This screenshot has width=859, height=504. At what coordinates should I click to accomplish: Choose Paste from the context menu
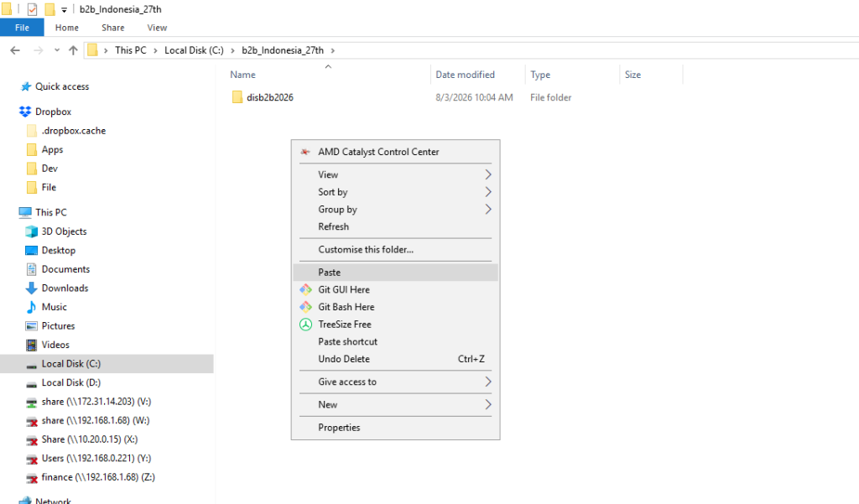click(395, 273)
